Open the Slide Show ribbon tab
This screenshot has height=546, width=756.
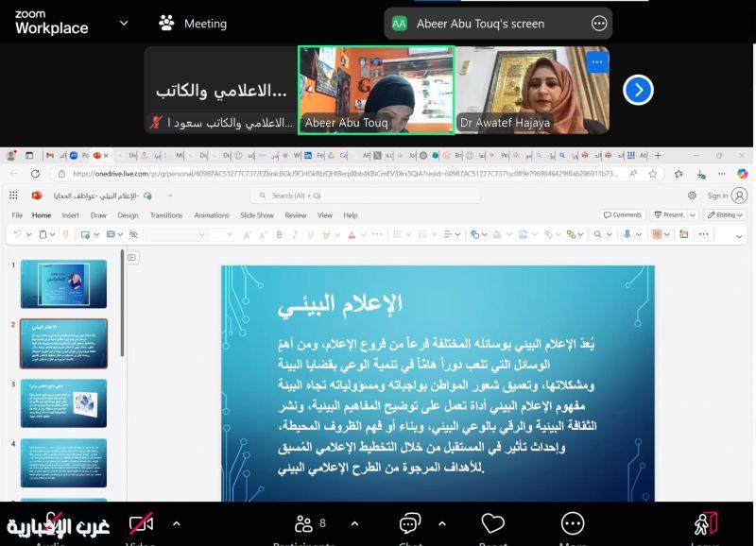tap(256, 215)
